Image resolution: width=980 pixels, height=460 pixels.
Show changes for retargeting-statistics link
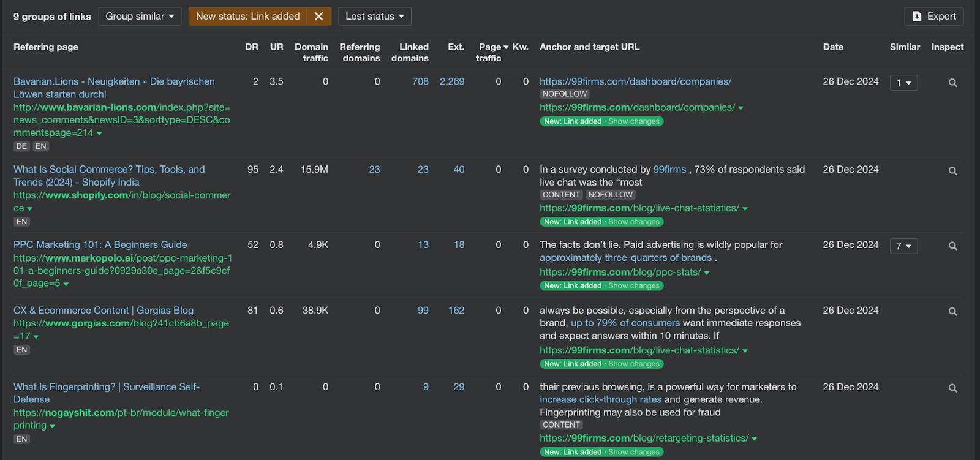coord(634,452)
